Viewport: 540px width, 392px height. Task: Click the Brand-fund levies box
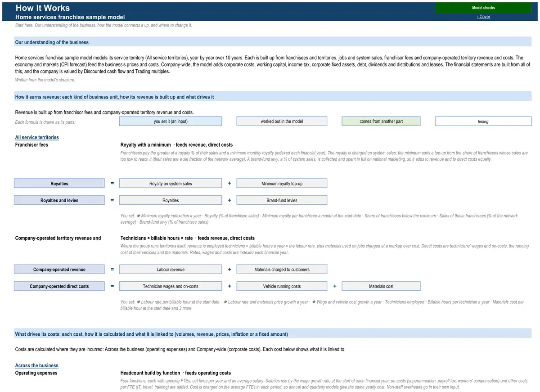pos(282,200)
